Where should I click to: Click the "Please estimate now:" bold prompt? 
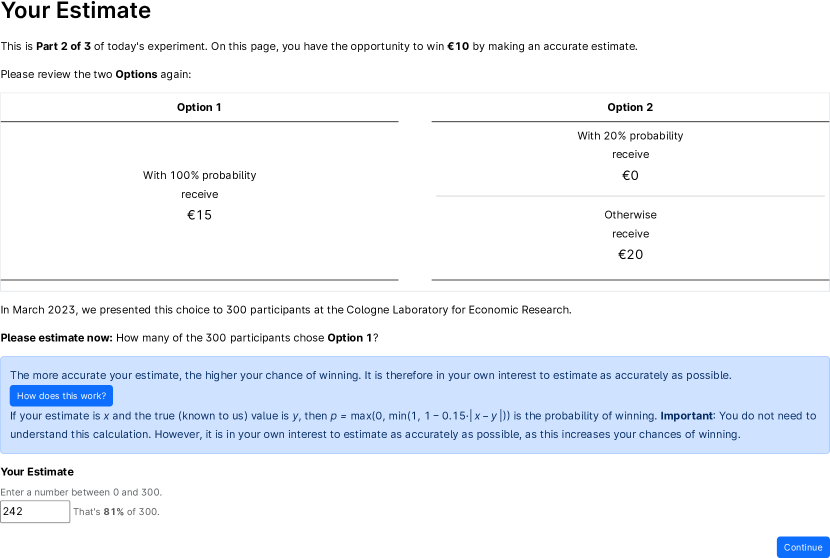[56, 338]
